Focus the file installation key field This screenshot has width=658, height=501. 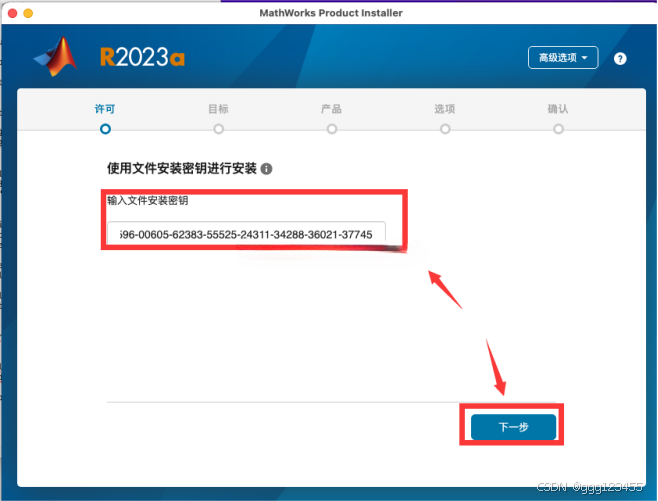click(246, 233)
